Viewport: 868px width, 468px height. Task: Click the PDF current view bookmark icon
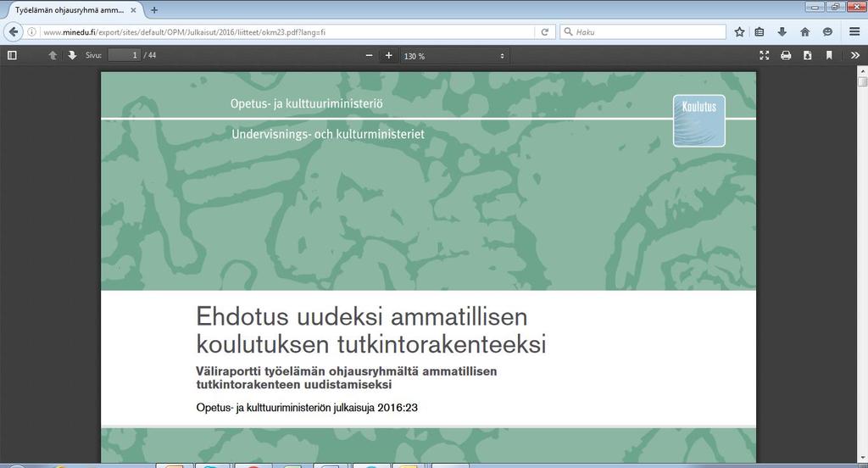click(x=829, y=55)
